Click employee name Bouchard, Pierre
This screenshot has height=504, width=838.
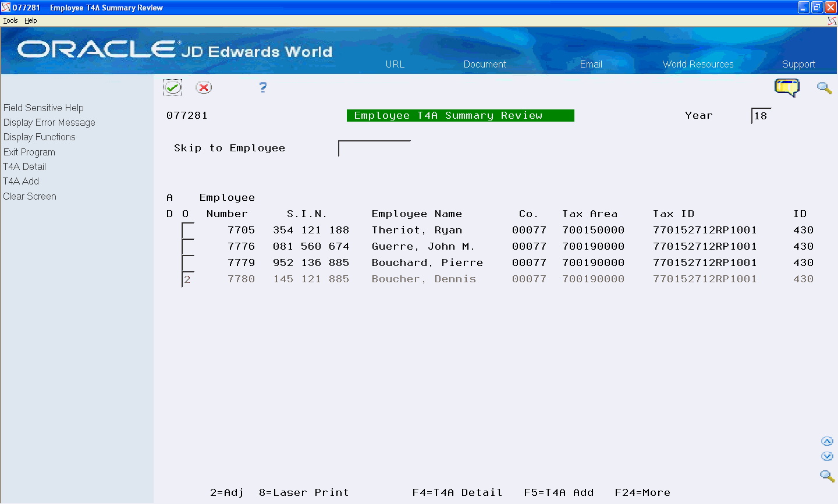click(x=427, y=262)
